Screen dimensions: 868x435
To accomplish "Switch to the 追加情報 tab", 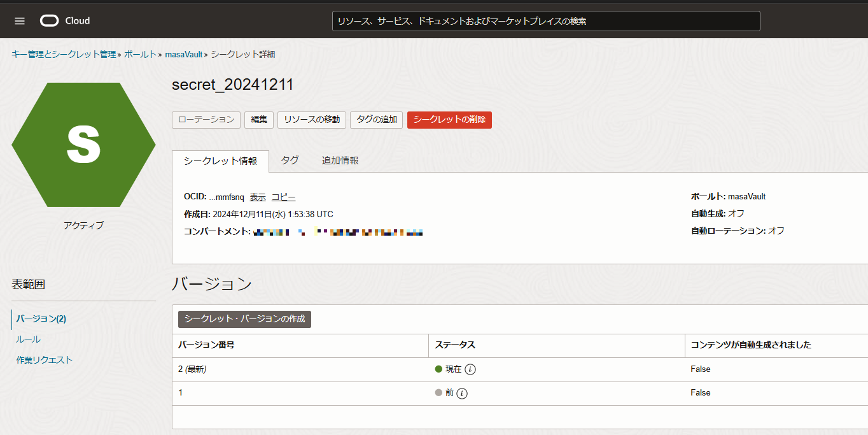I will point(340,160).
